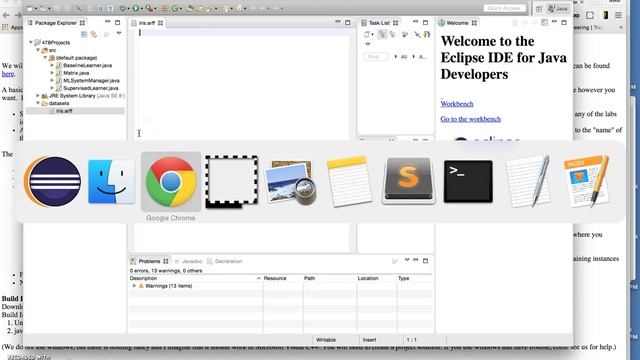Viewport: 640px width, 360px height.
Task: Switch to the Declaration tab
Action: pyautogui.click(x=228, y=261)
